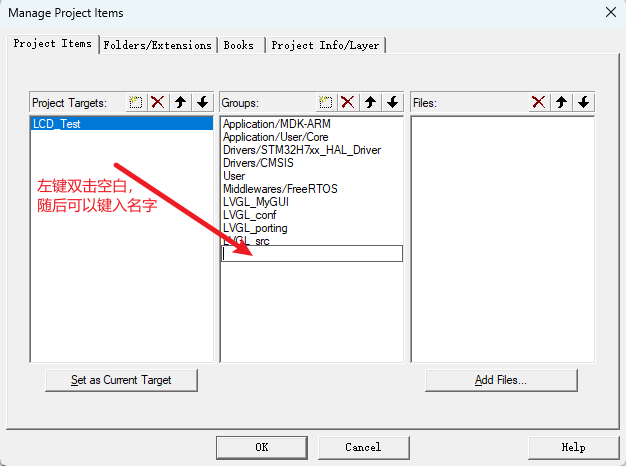
Task: Open Help for this dialog
Action: (573, 447)
